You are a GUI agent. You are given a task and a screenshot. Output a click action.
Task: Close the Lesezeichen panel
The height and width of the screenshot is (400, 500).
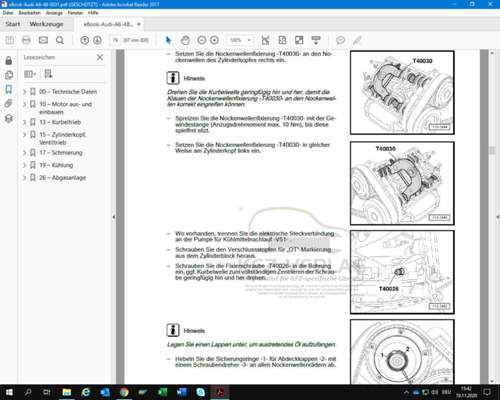tap(100, 57)
